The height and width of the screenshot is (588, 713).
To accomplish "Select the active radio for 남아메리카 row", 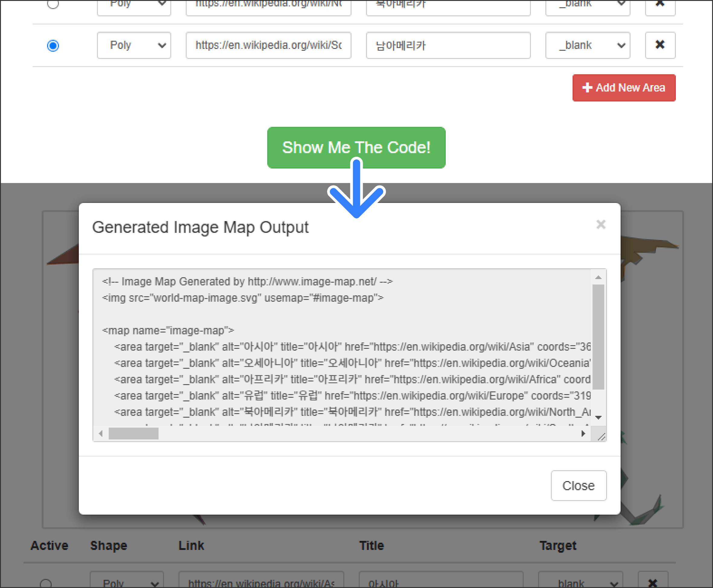I will coord(53,45).
